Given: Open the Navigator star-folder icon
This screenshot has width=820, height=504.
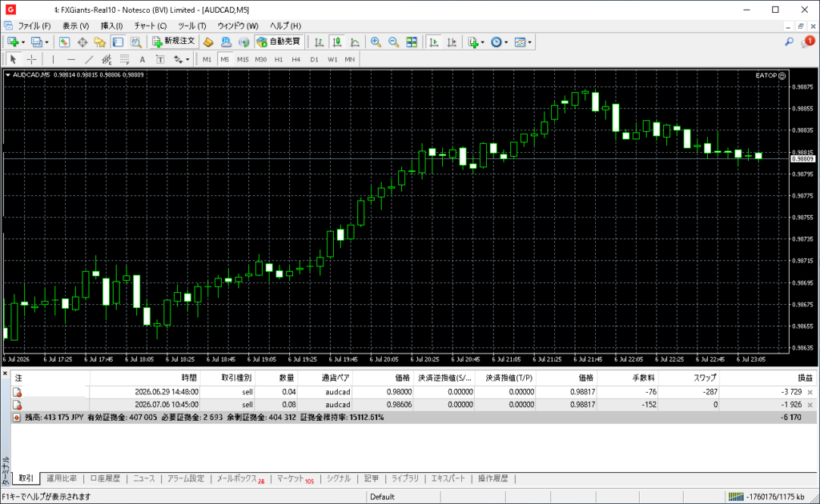Looking at the screenshot, I should [x=100, y=42].
